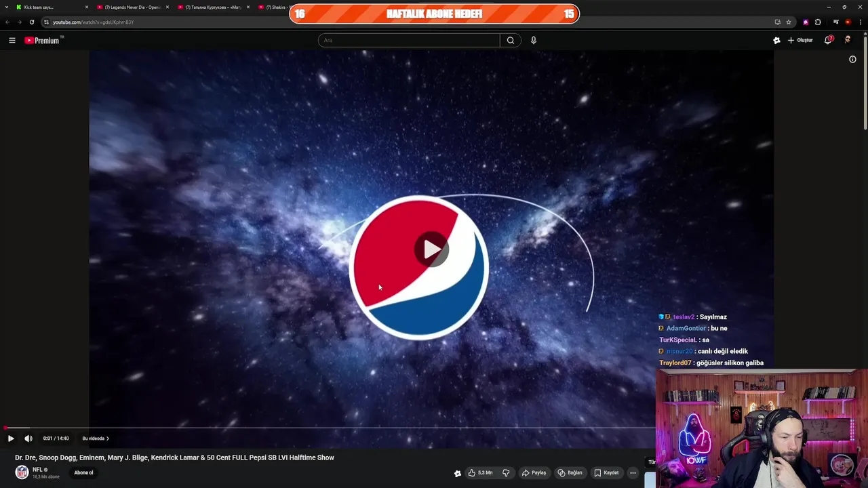Close the Татьяна Куртукова tab

pyautogui.click(x=248, y=7)
